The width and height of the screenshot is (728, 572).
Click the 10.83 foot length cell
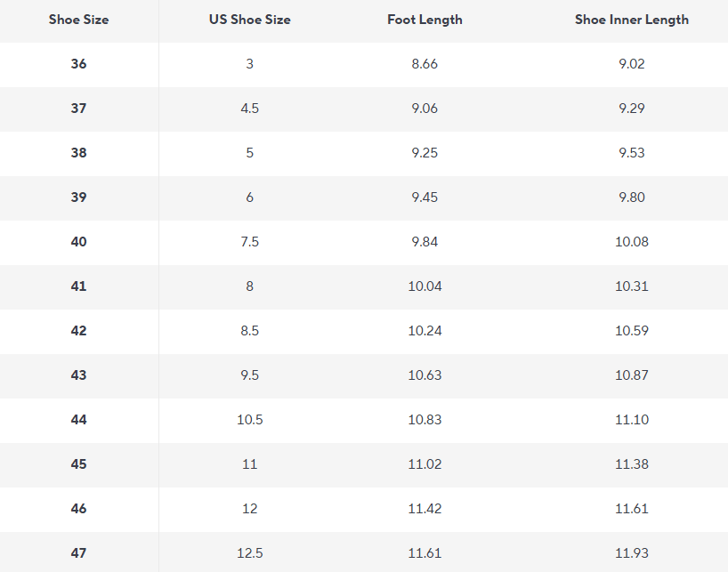click(425, 420)
